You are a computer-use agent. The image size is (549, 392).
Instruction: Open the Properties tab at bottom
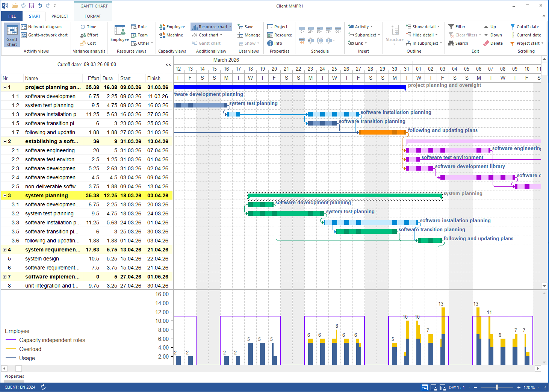(x=14, y=376)
